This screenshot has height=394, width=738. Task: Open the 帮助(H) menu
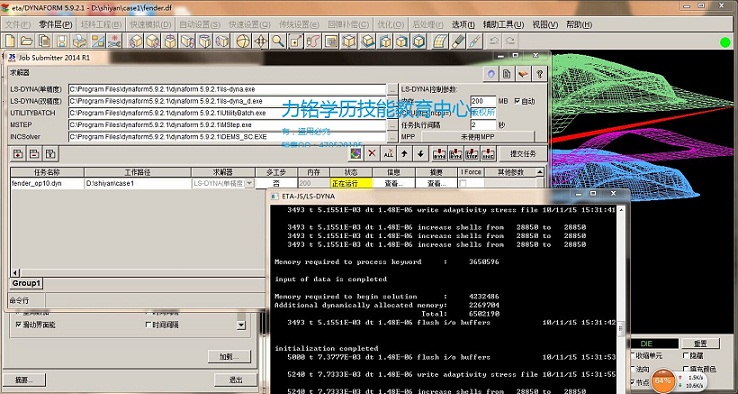tap(579, 25)
